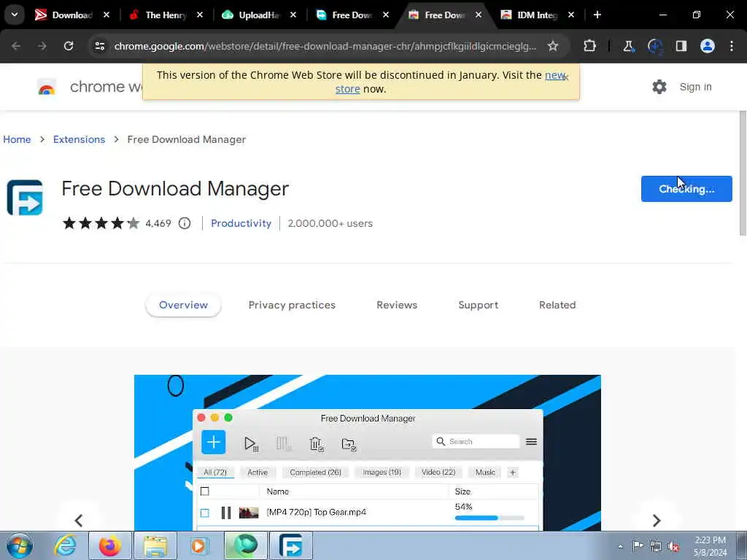Click Sign in

pos(695,87)
